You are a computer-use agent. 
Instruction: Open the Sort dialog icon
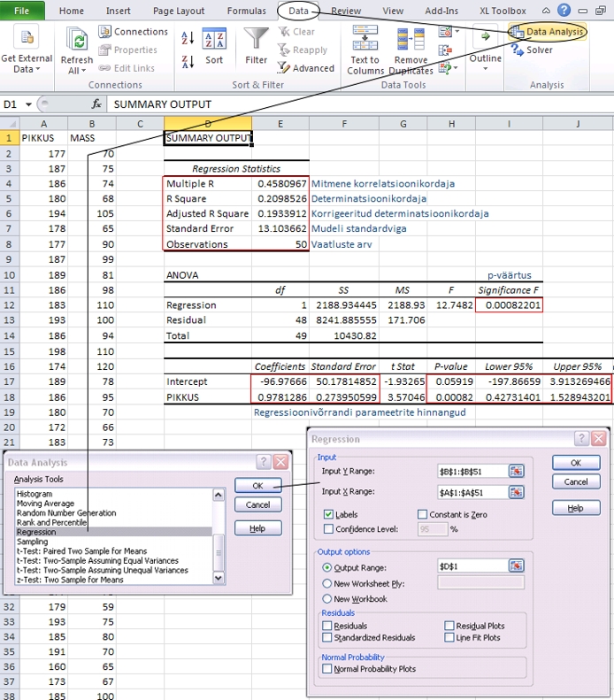point(214,39)
